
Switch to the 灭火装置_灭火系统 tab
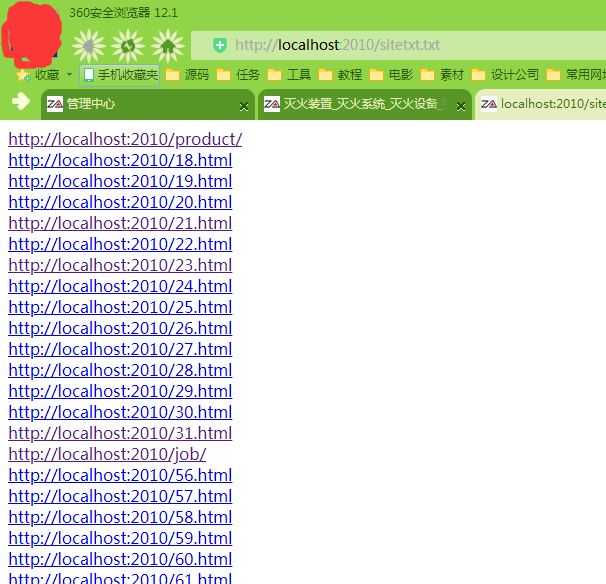pos(350,104)
